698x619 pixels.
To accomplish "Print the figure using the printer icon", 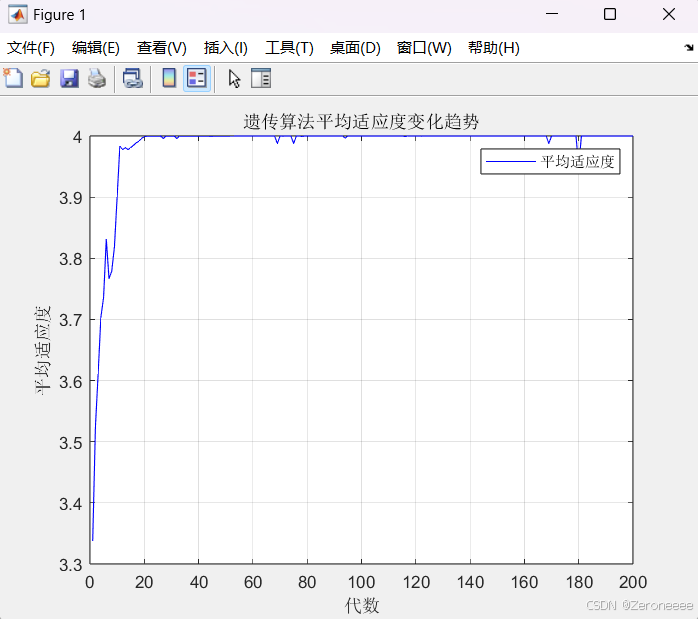I will click(x=97, y=78).
